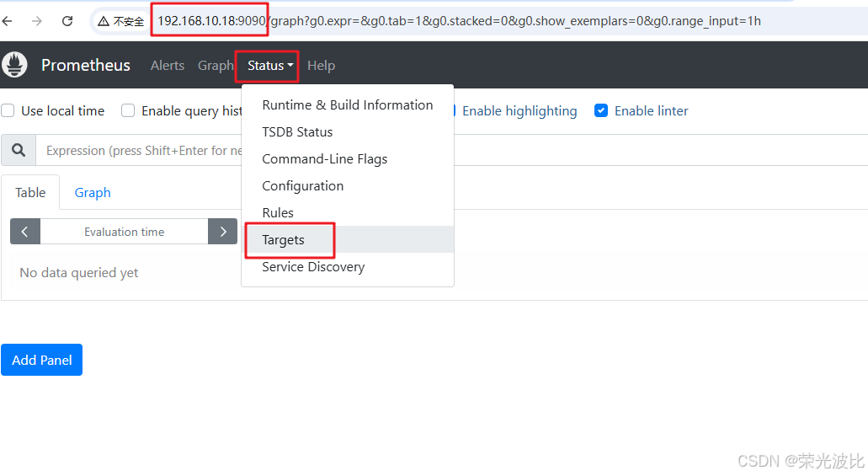
Task: Open Alerts in the navbar
Action: pyautogui.click(x=168, y=66)
